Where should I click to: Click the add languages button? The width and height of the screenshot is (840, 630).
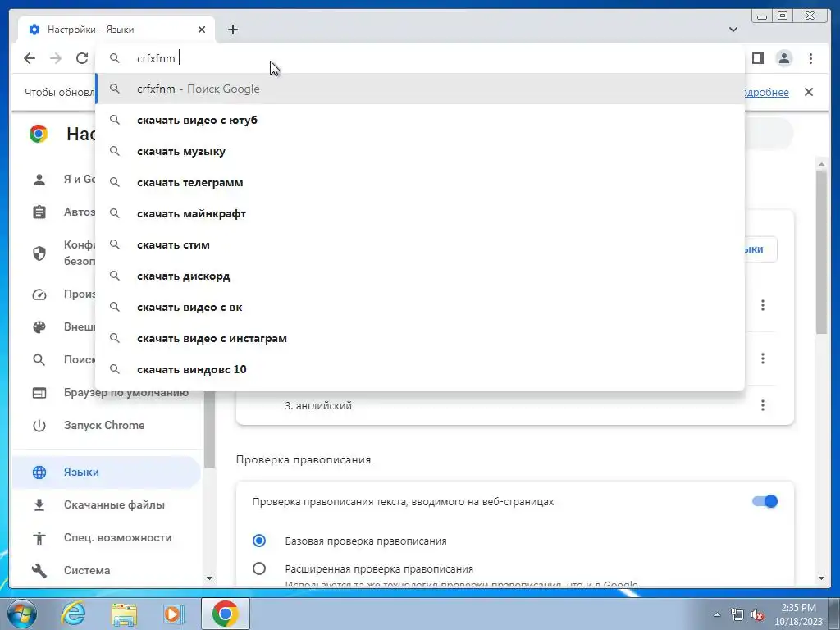click(x=760, y=249)
